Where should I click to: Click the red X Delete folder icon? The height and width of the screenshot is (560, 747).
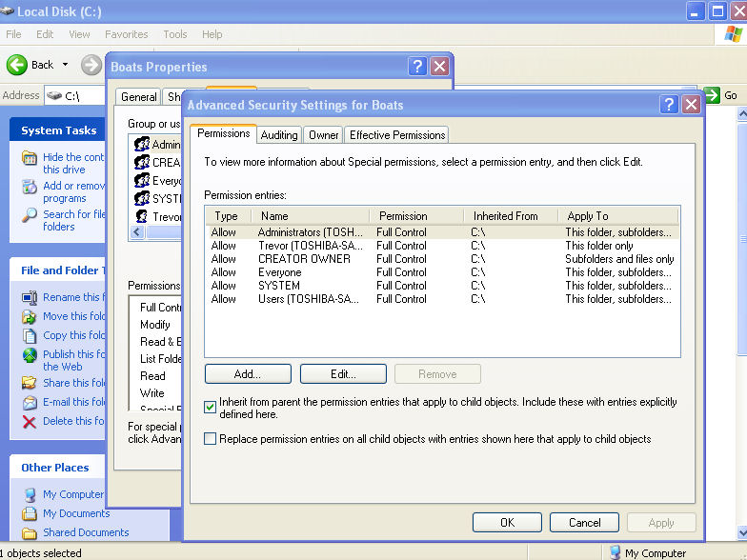(x=30, y=421)
